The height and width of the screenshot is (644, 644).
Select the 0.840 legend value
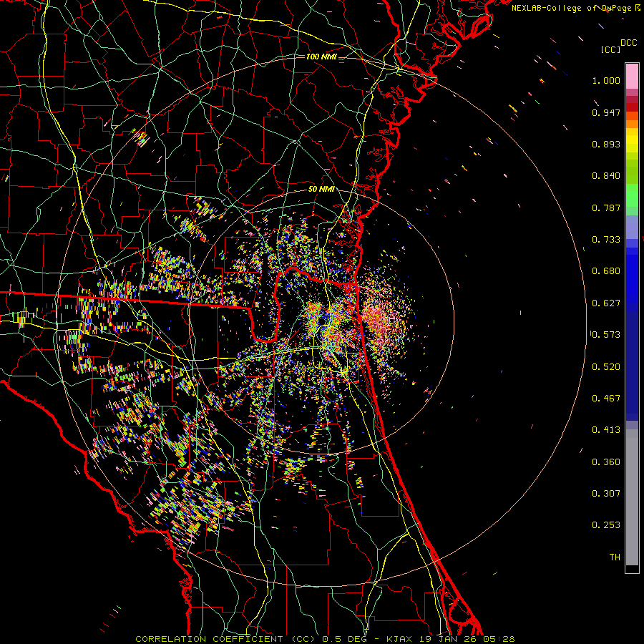click(x=606, y=176)
